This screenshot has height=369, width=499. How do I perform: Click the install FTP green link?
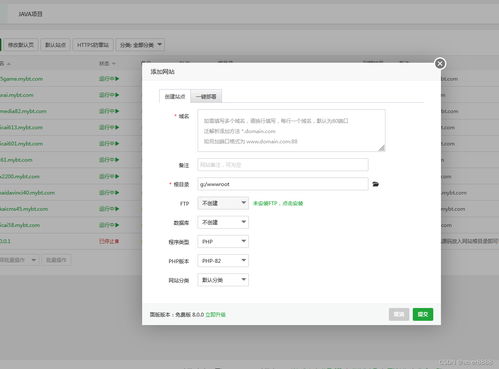278,203
